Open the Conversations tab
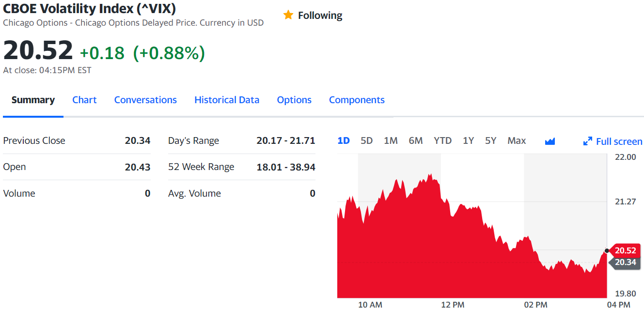The image size is (644, 310). (145, 100)
